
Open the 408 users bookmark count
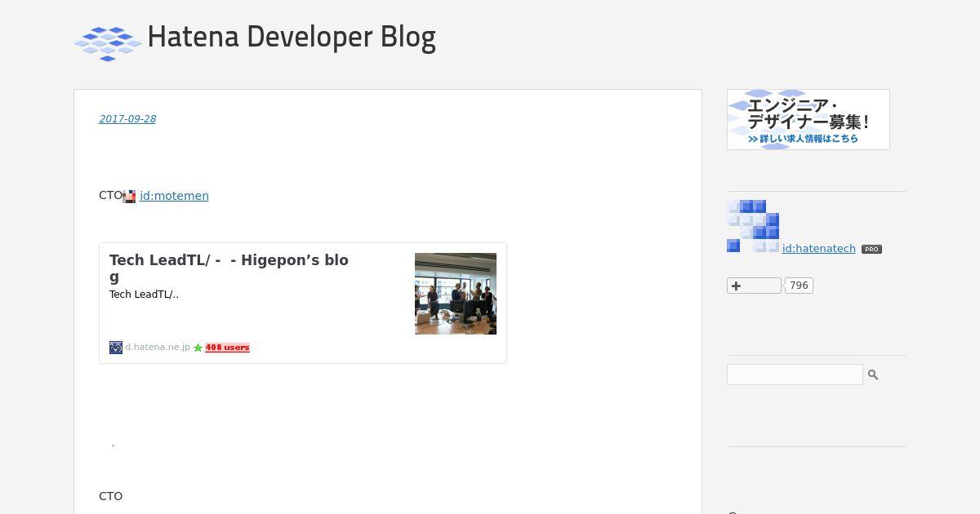tap(227, 348)
